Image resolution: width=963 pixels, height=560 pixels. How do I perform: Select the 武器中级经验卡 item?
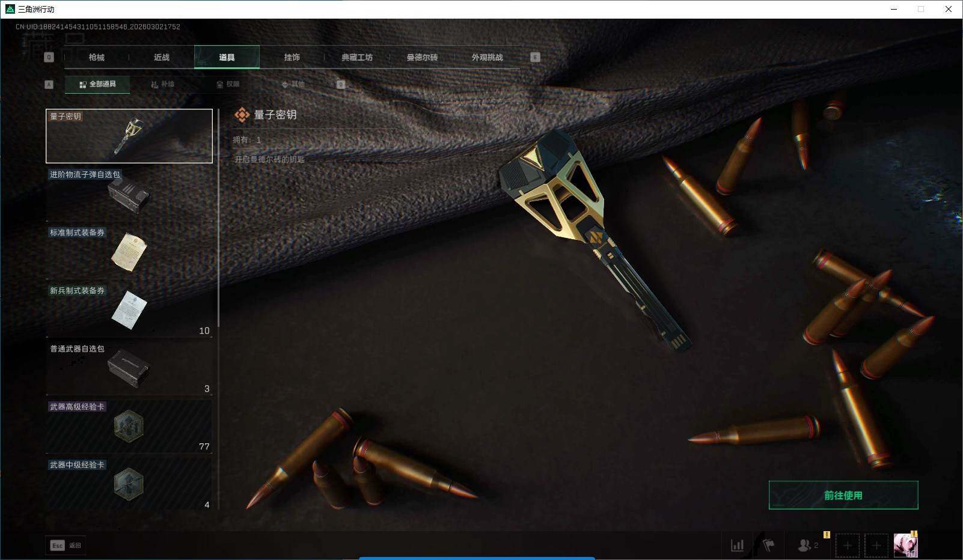coord(129,484)
